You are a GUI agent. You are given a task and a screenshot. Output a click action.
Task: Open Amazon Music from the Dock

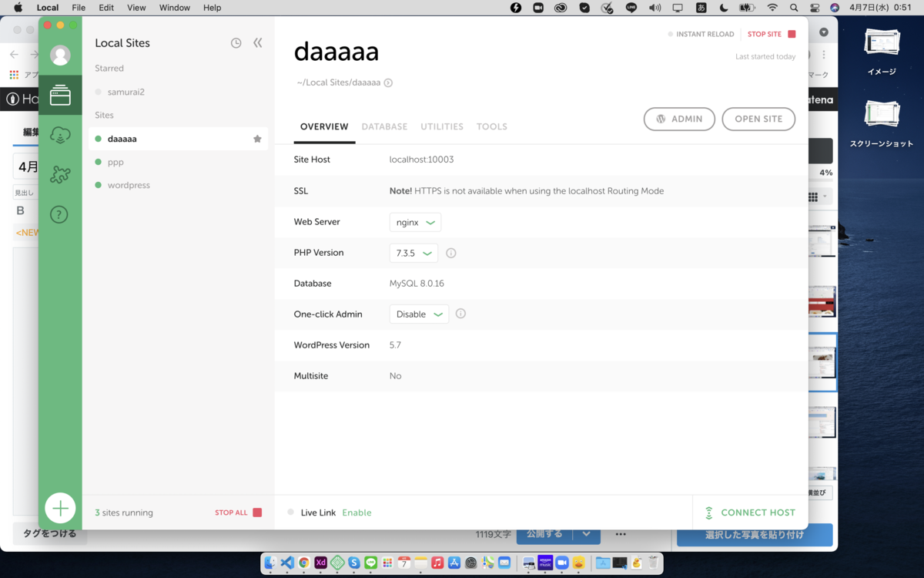545,563
